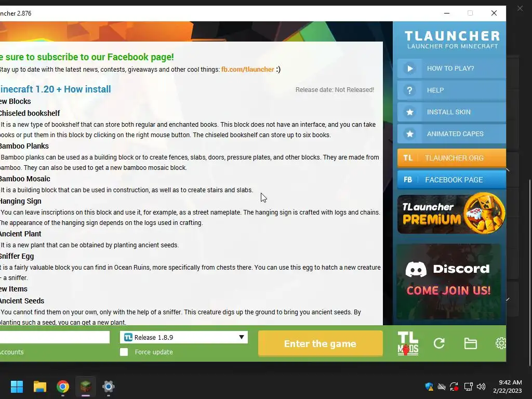Click the star icon beside INSTALL SKIN
Image resolution: width=532 pixels, height=399 pixels.
(x=410, y=112)
